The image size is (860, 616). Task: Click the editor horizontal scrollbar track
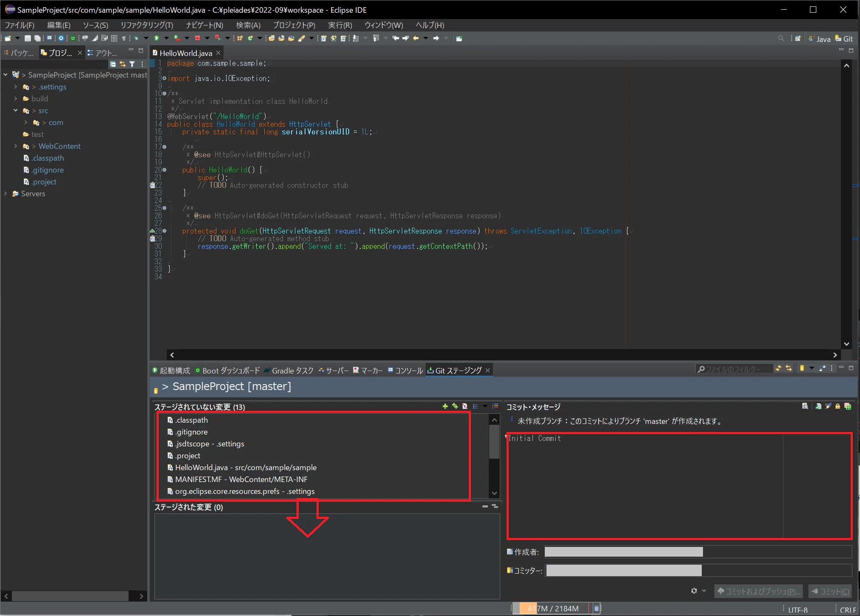[503, 355]
